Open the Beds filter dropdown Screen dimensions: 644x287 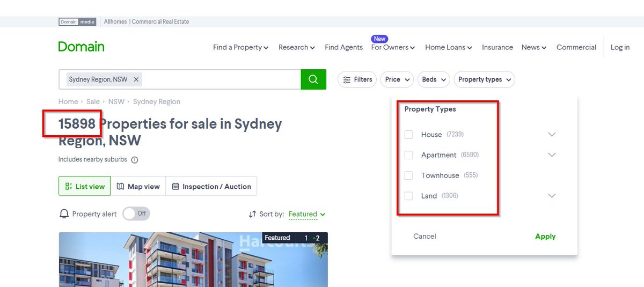[434, 79]
